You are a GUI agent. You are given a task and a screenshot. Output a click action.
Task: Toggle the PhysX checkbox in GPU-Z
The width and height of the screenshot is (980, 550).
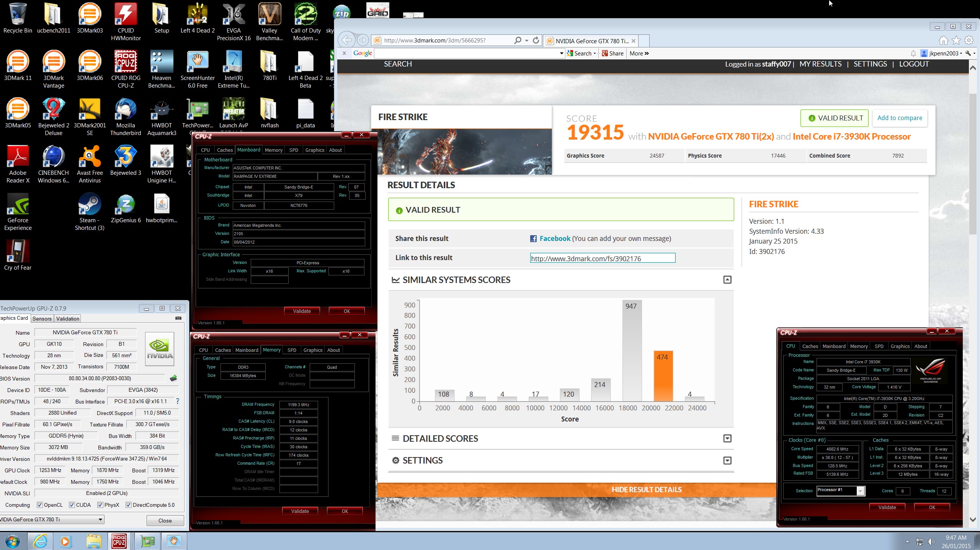click(x=100, y=505)
